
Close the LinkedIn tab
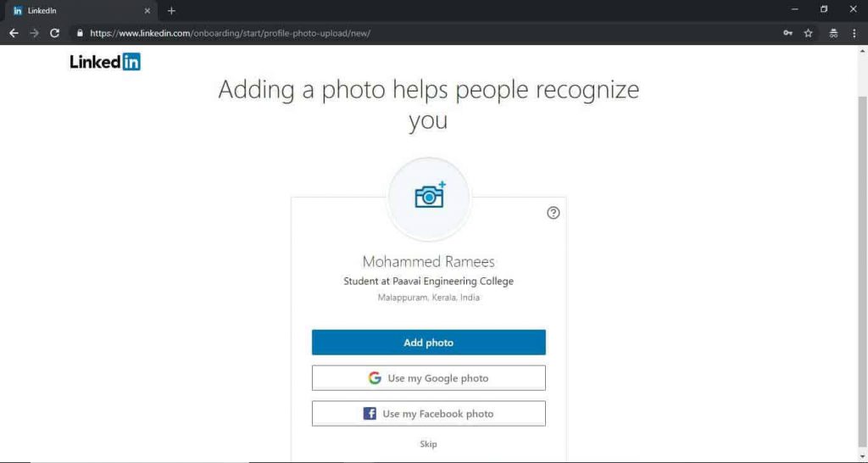pos(147,10)
